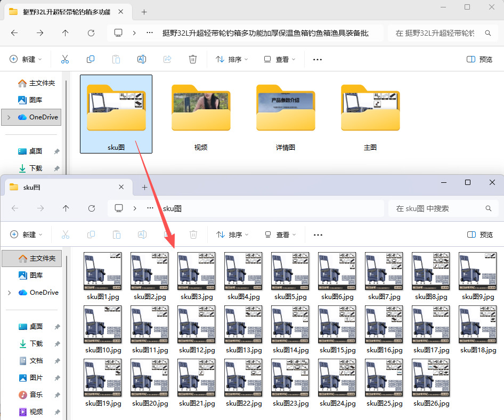The height and width of the screenshot is (420, 504).
Task: Open See more (…) menu in sku图 toolbar
Action: (x=318, y=235)
